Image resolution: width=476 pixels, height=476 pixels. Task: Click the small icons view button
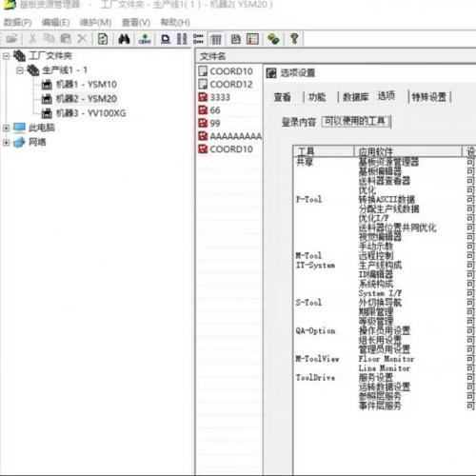click(x=182, y=39)
